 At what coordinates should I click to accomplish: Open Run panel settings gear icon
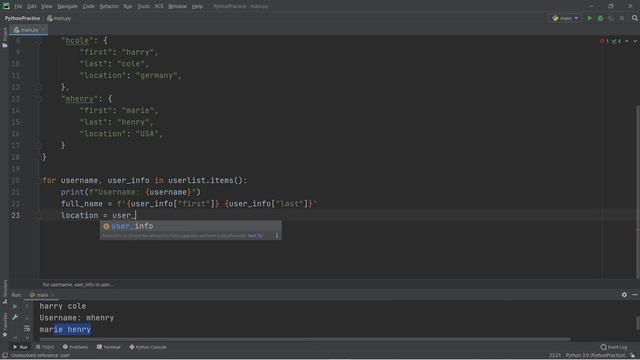tap(624, 295)
